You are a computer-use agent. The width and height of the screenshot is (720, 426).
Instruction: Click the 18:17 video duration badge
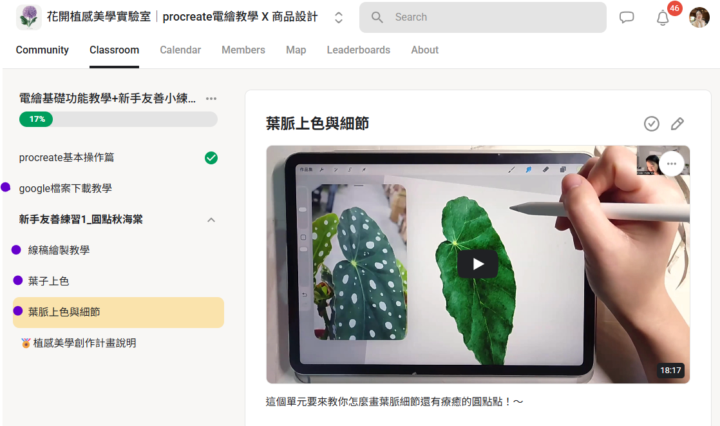pos(670,370)
